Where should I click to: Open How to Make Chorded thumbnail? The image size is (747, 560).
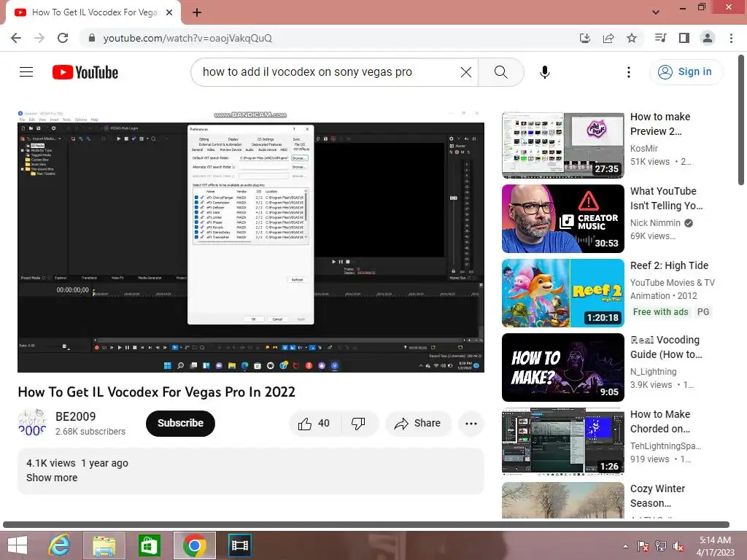563,441
